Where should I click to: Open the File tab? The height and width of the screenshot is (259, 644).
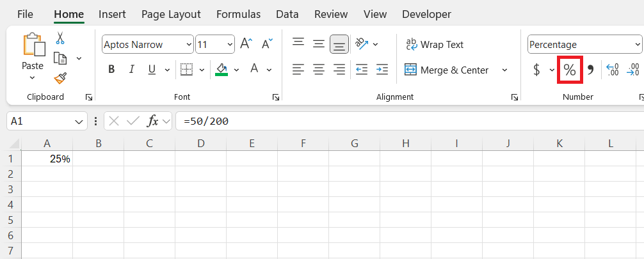25,14
